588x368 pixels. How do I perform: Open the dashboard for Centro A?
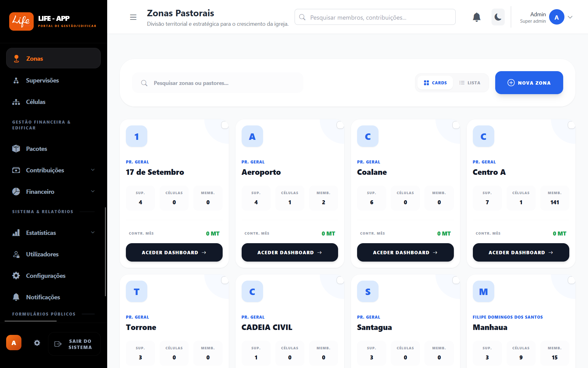click(521, 252)
